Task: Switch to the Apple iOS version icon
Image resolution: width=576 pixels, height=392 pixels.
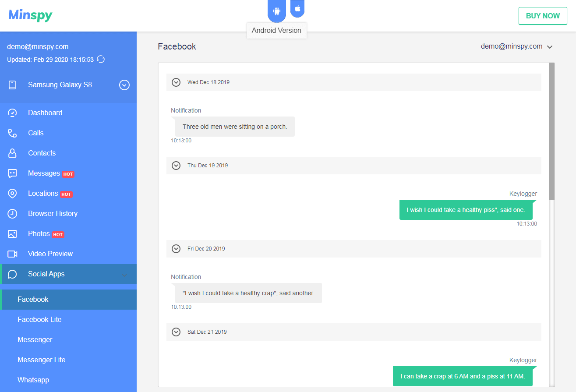Action: pyautogui.click(x=297, y=9)
